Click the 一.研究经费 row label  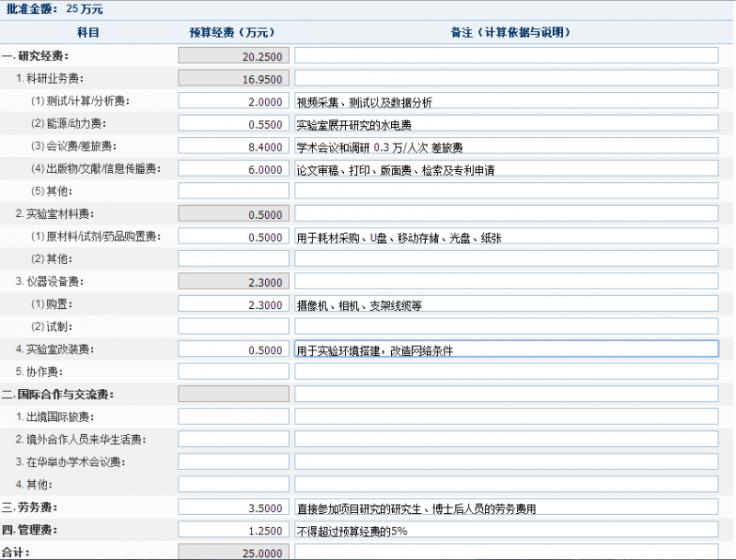[x=36, y=56]
